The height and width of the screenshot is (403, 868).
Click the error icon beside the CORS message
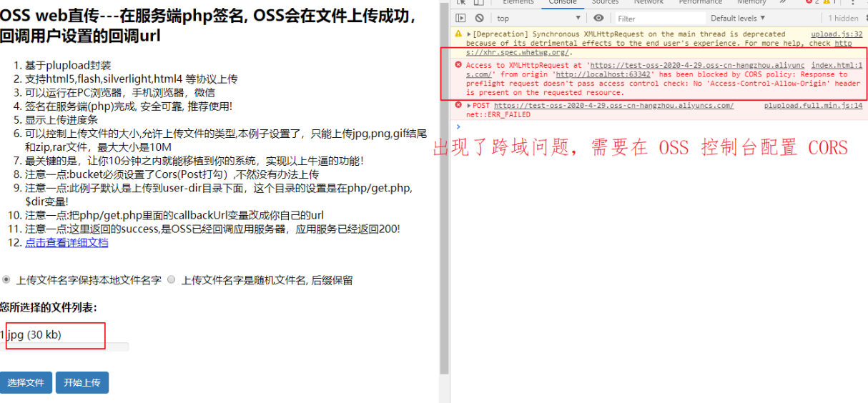(458, 65)
